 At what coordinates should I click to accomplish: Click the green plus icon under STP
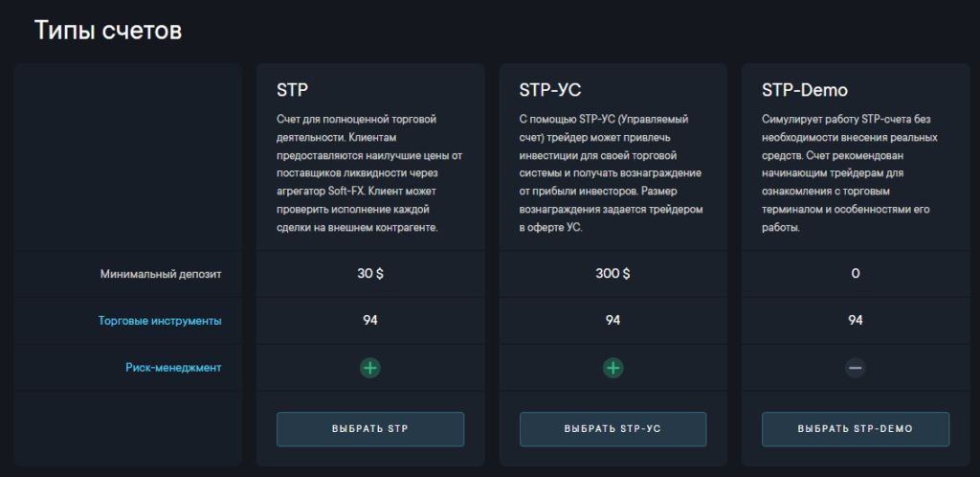370,367
